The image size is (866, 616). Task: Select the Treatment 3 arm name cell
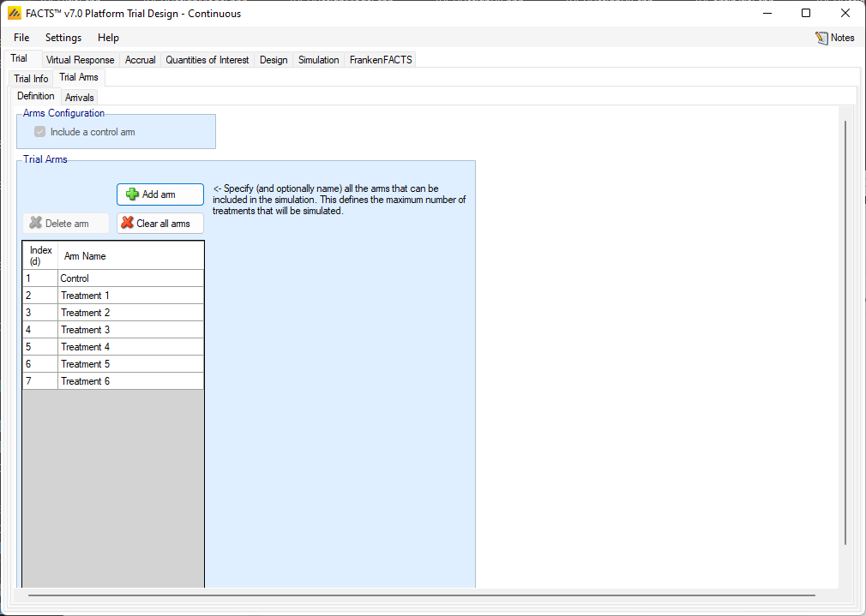click(x=130, y=330)
